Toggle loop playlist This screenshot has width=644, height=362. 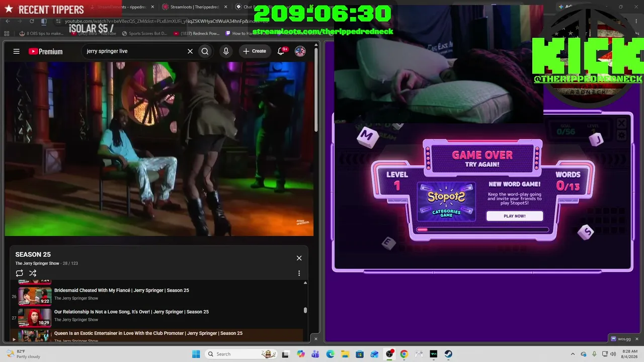[20, 273]
